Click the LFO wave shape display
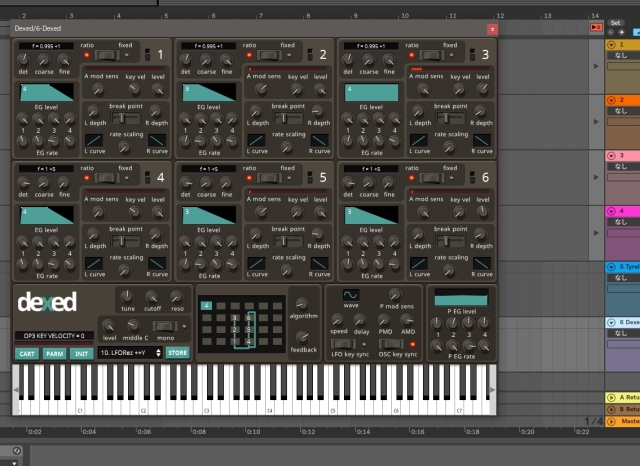This screenshot has height=466, width=640. coord(351,296)
